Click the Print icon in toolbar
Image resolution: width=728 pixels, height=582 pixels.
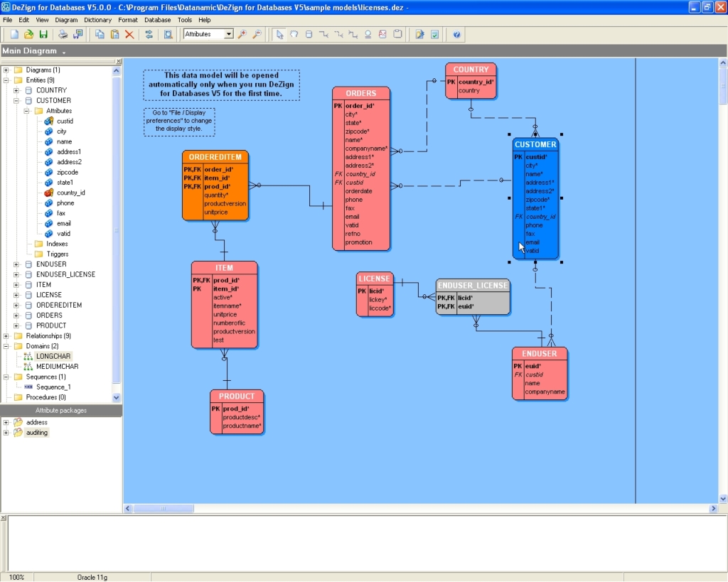(x=63, y=34)
